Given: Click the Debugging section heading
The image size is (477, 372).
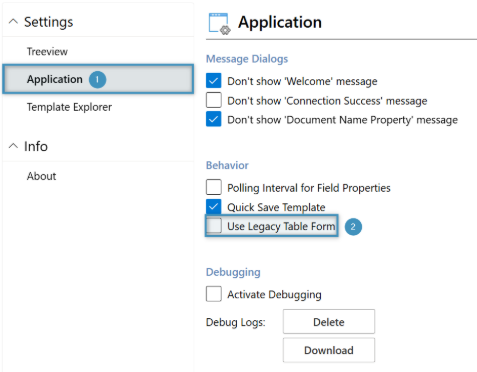Looking at the screenshot, I should [233, 272].
